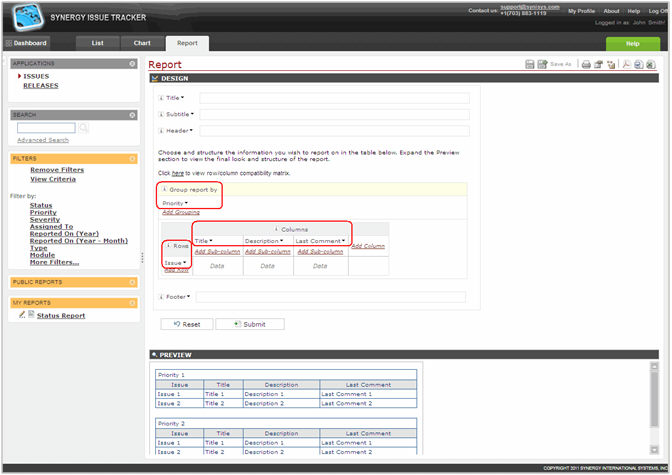Image resolution: width=672 pixels, height=475 pixels.
Task: Select the Report tab
Action: point(187,43)
